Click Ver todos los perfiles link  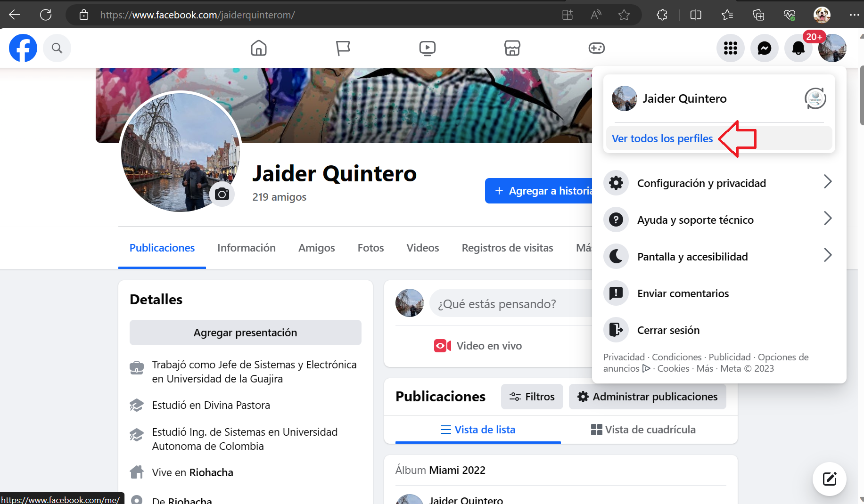coord(662,138)
